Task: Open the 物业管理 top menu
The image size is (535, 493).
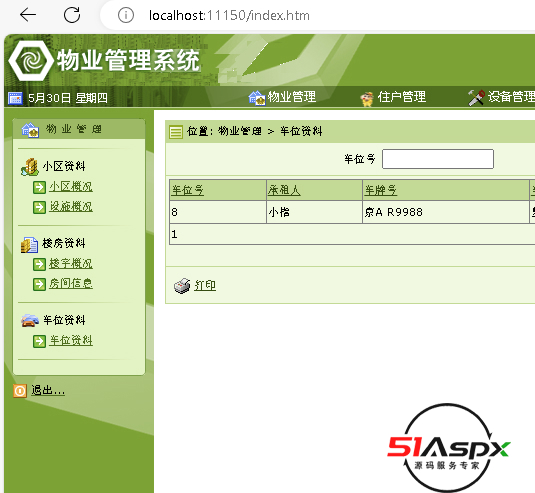Action: 282,97
